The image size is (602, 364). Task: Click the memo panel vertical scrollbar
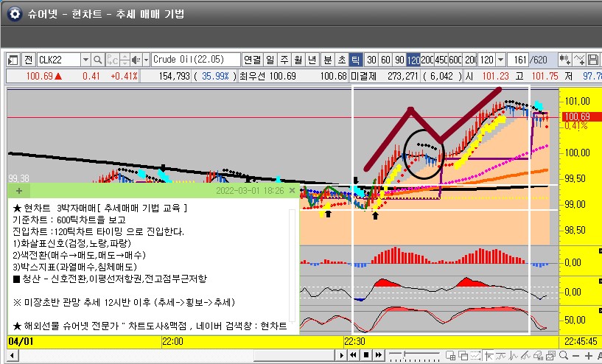point(293,265)
